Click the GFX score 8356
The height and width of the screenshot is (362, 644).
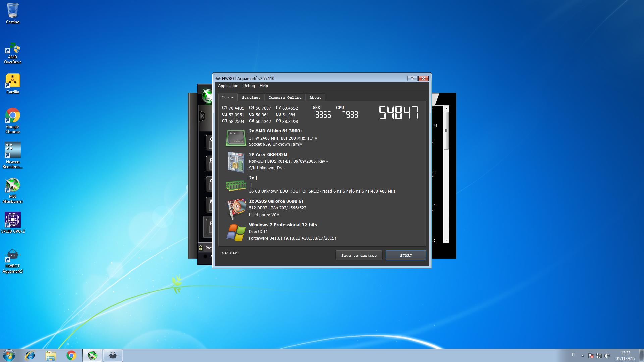pyautogui.click(x=323, y=115)
